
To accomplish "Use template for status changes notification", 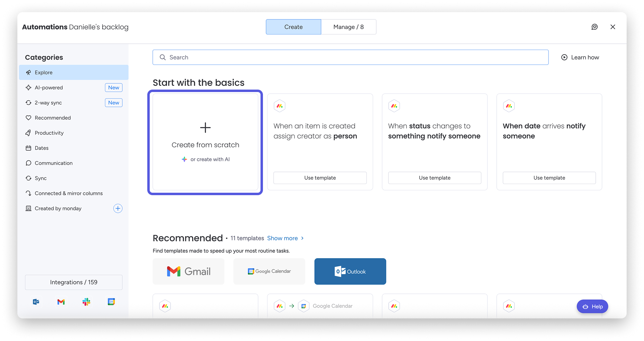I will (435, 178).
